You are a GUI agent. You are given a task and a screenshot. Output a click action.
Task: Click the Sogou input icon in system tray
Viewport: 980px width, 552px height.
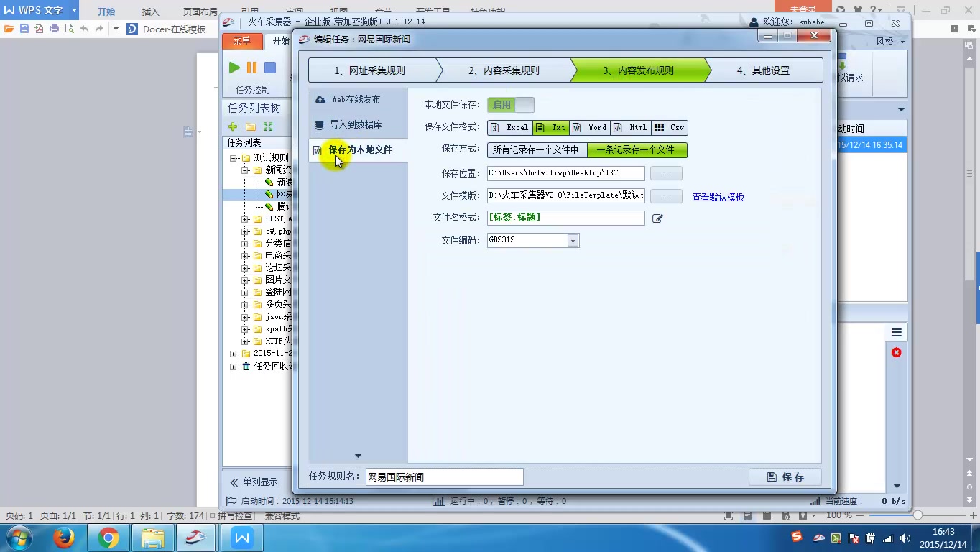797,537
